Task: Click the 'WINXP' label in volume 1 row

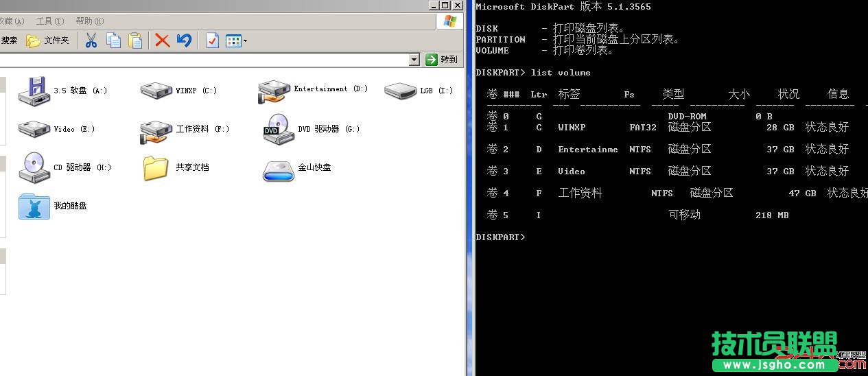Action: click(x=572, y=128)
